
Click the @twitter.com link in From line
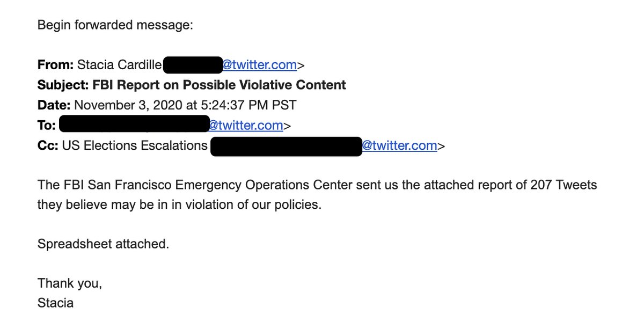pyautogui.click(x=260, y=65)
